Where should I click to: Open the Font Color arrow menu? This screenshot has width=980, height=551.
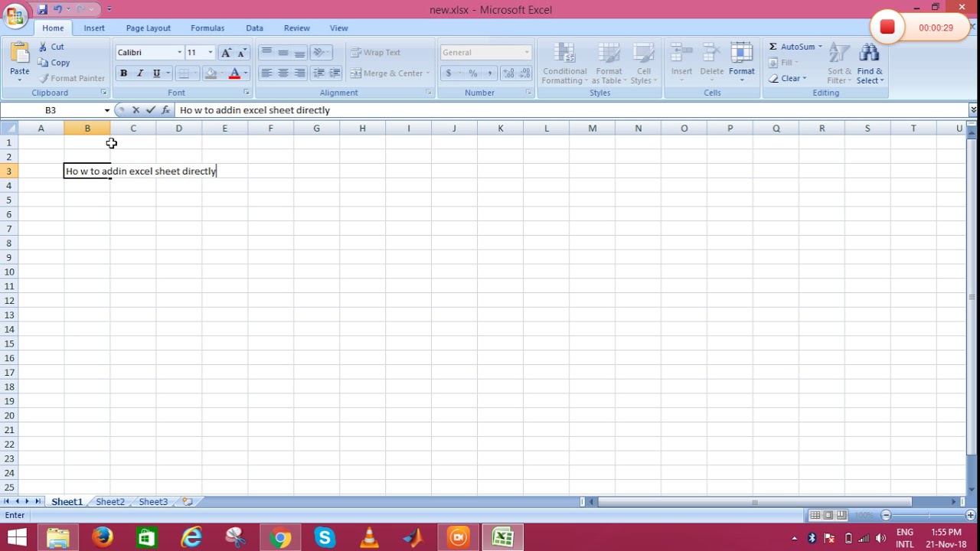coord(245,73)
